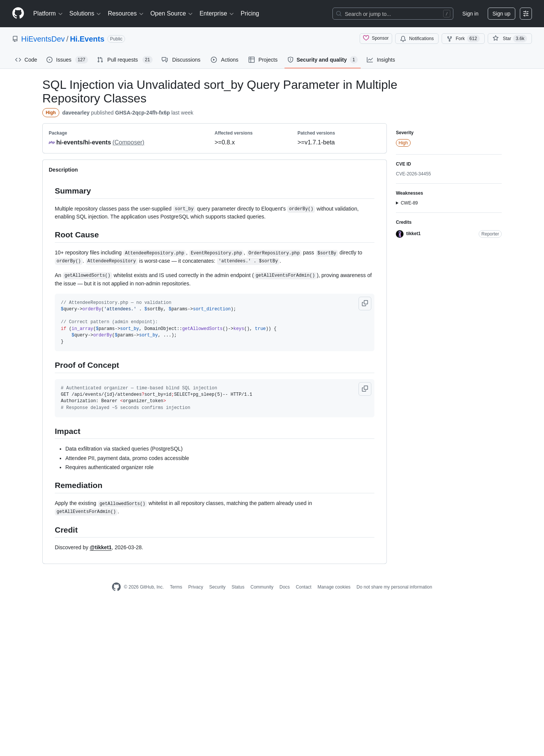Focus the Search or jump to field
The height and width of the screenshot is (756, 544).
pyautogui.click(x=393, y=14)
